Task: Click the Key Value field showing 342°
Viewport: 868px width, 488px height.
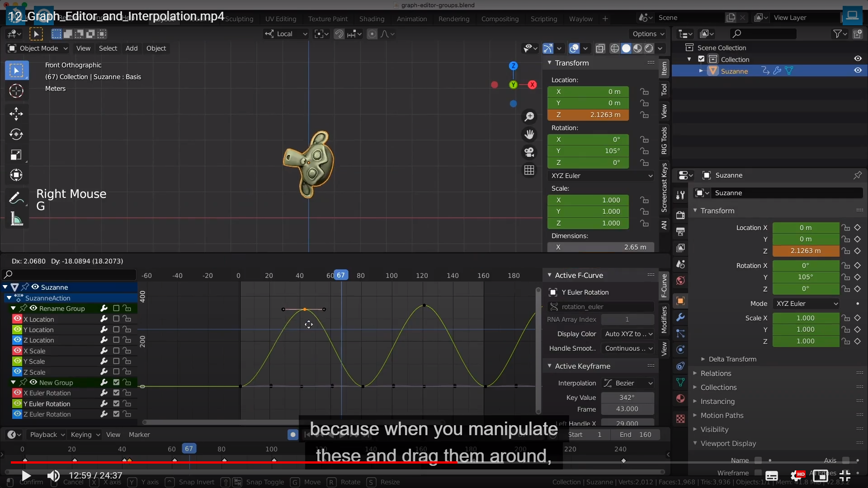Action: pyautogui.click(x=627, y=398)
